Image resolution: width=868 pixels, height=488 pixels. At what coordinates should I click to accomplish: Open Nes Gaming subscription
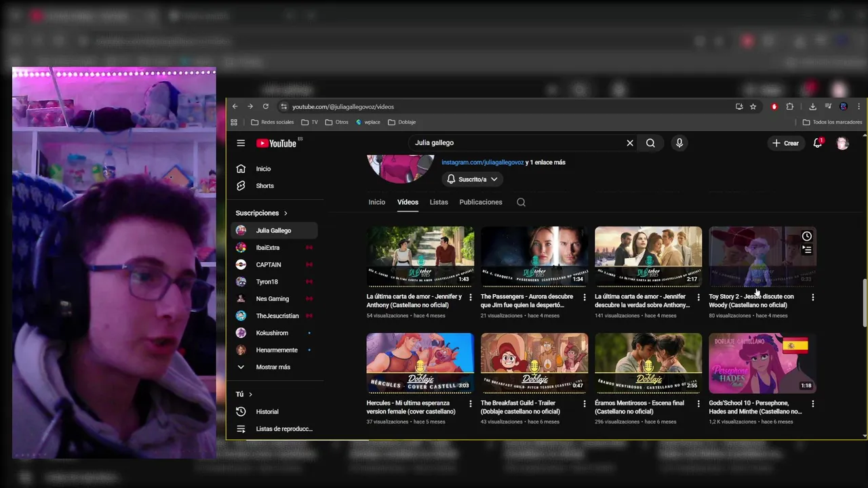(x=274, y=298)
